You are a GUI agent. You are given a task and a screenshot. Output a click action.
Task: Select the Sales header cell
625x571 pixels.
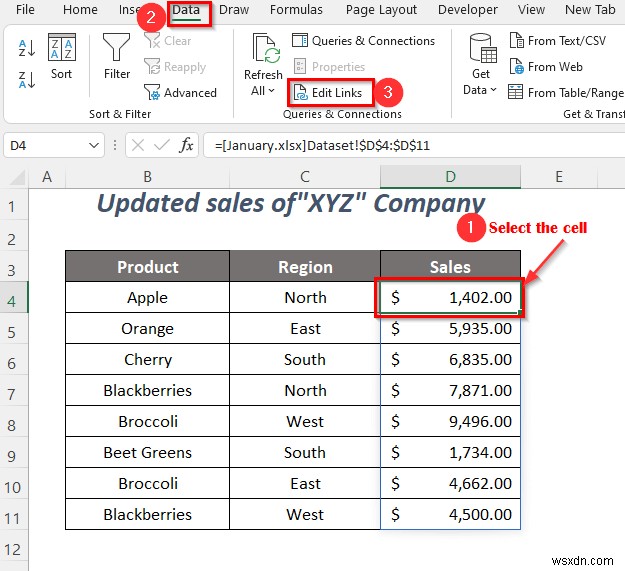point(450,266)
